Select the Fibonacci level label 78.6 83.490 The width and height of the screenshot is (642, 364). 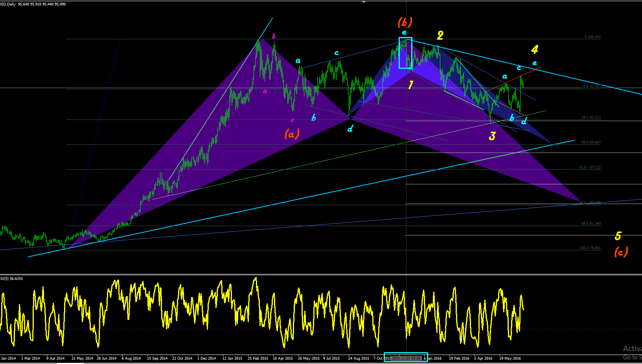[590, 203]
